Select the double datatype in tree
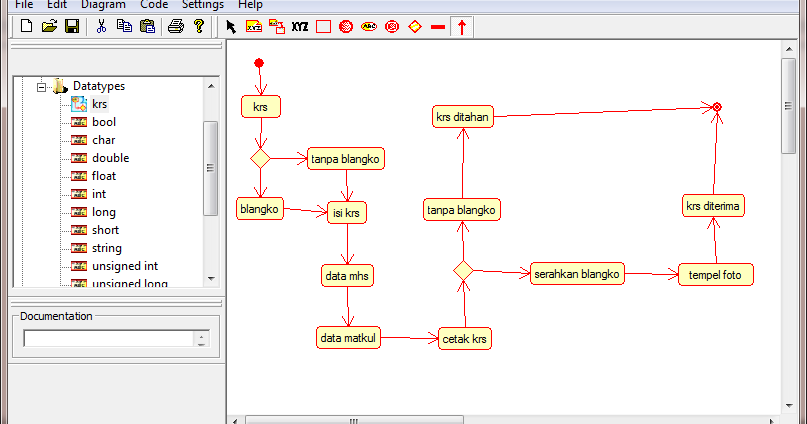 (x=111, y=158)
